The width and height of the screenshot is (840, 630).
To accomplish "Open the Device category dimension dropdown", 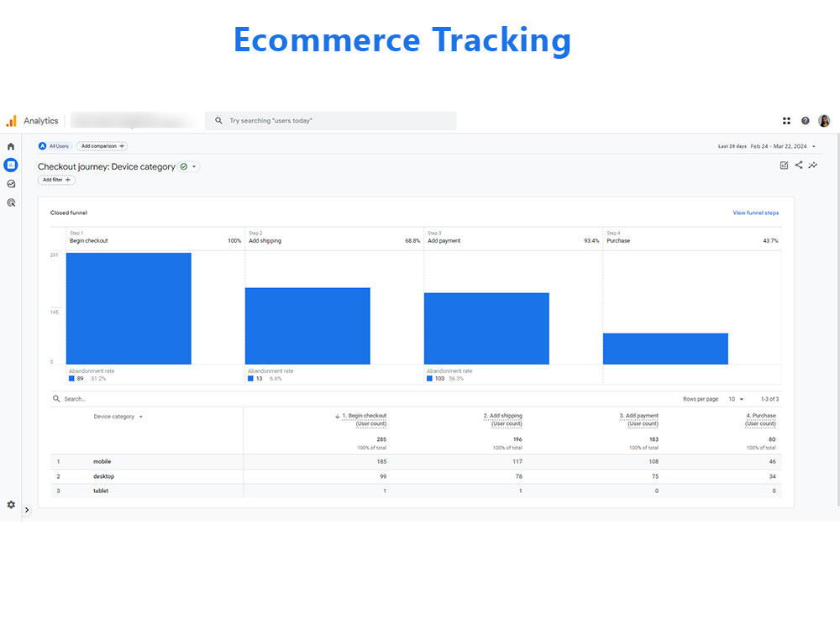I will (118, 417).
